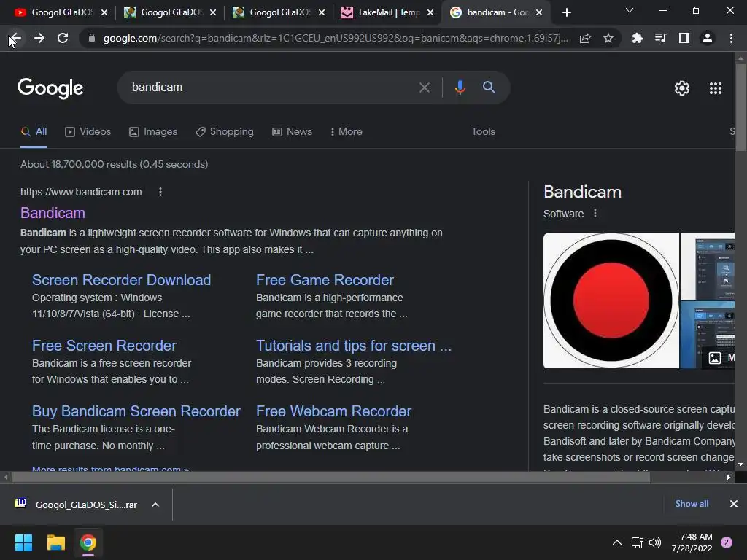This screenshot has height=560, width=747.
Task: Open the Chrome profile avatar
Action: 708,38
